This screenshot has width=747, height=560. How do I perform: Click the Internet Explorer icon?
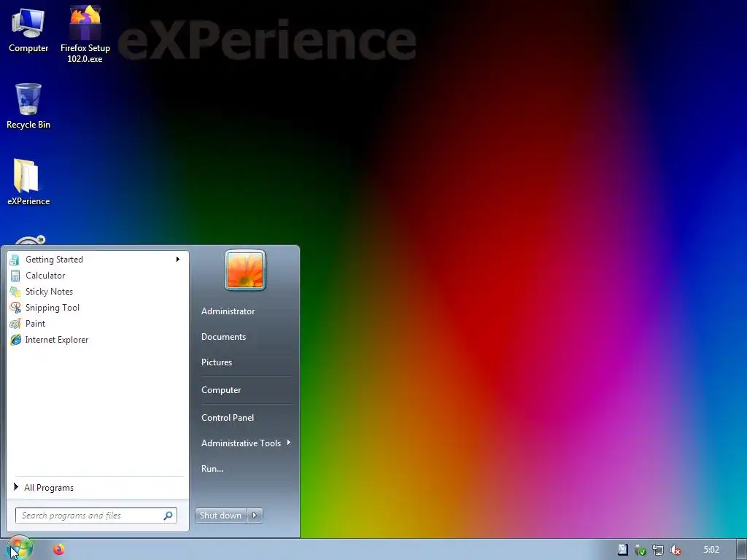[x=15, y=340]
